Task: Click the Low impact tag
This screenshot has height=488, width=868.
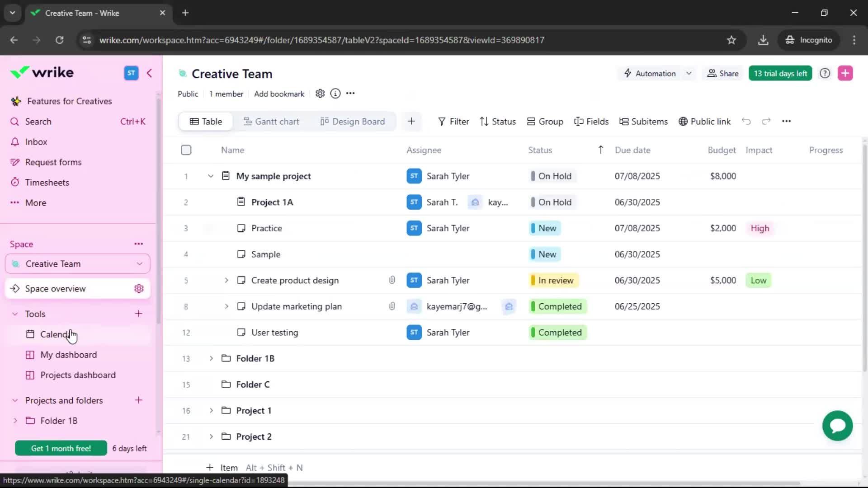Action: [x=759, y=280]
